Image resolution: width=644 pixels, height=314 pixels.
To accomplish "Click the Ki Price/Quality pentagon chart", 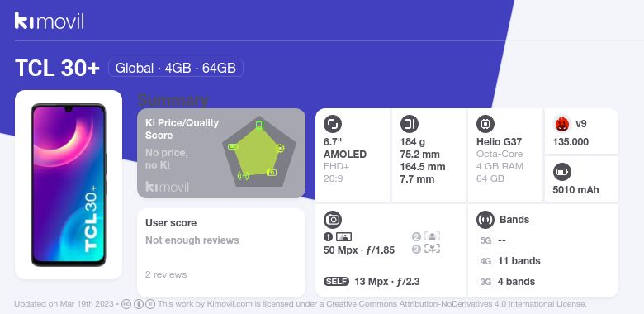I will [x=259, y=153].
